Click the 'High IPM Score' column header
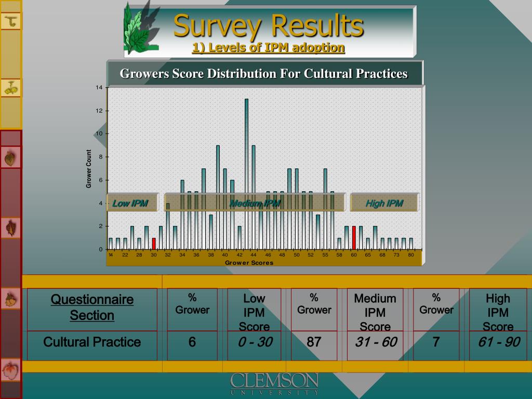The height and width of the screenshot is (399, 532). click(x=498, y=312)
